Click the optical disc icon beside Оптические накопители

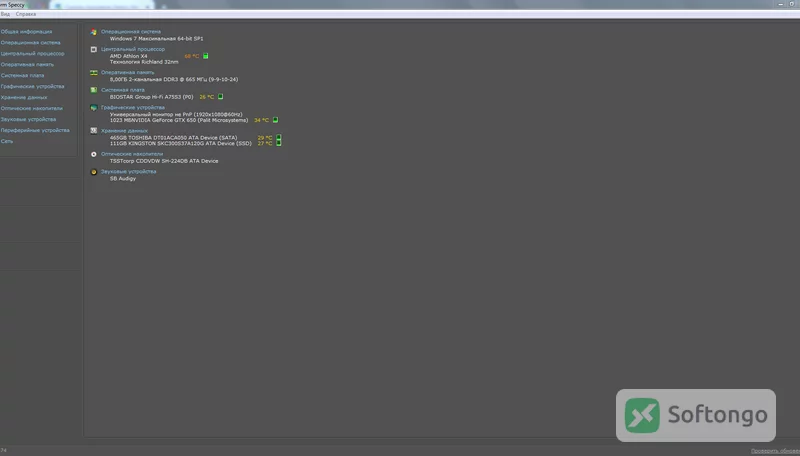pos(93,154)
